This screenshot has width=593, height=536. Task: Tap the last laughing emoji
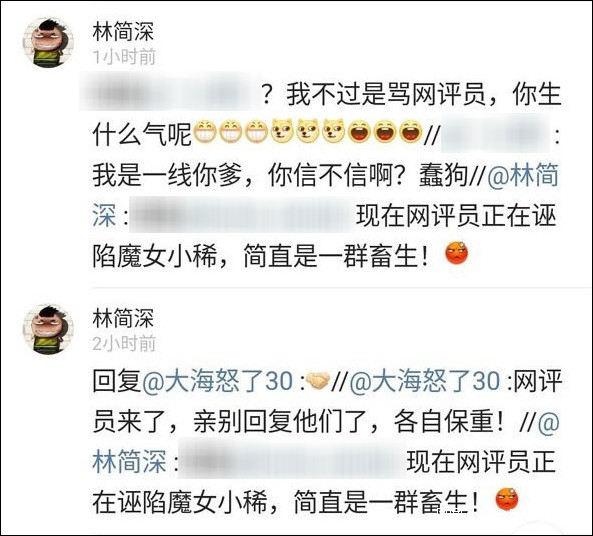pyautogui.click(x=411, y=131)
